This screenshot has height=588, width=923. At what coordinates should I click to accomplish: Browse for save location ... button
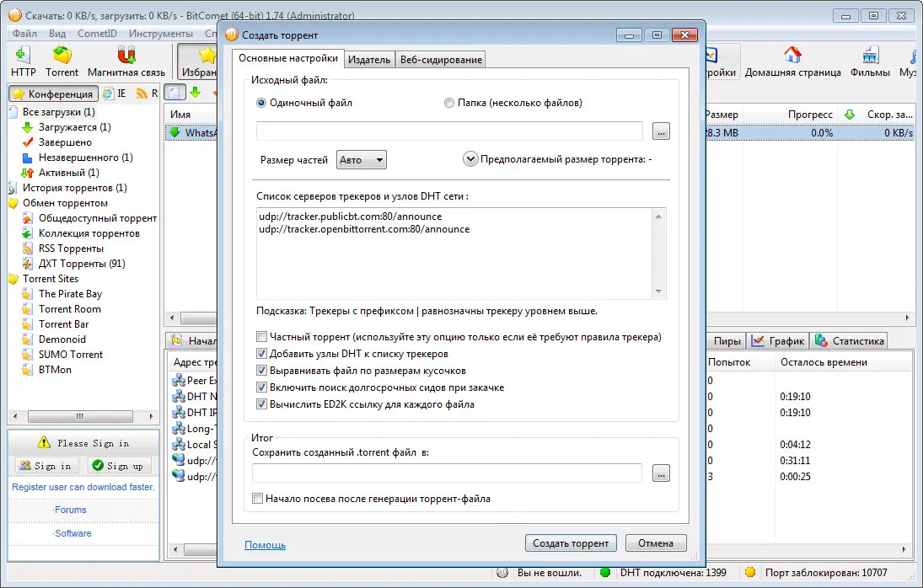point(661,473)
